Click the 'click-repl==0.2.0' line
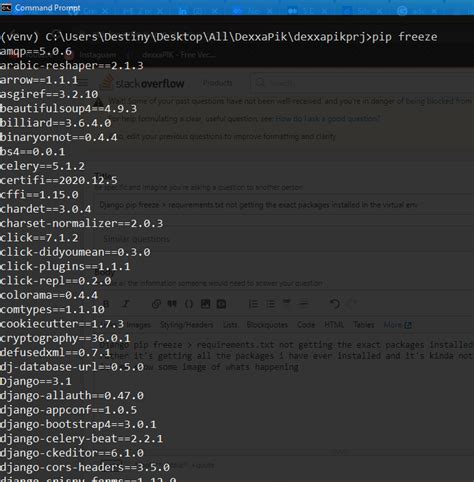The width and height of the screenshot is (474, 482). [x=55, y=281]
